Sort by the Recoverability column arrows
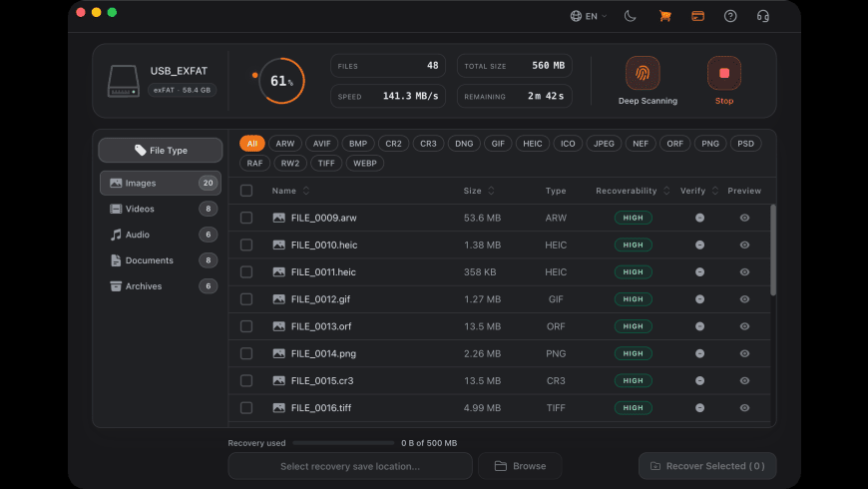The width and height of the screenshot is (868, 489). tap(666, 191)
